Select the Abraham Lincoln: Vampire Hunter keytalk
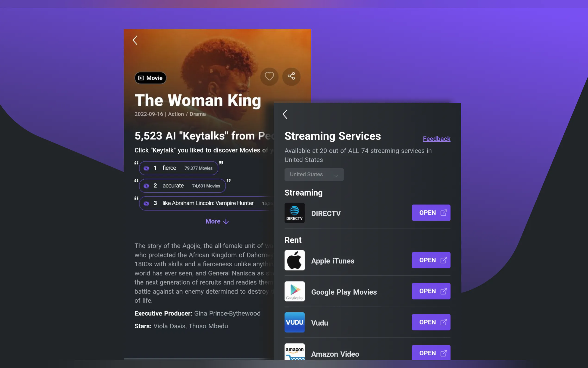588x368 pixels. pyautogui.click(x=207, y=203)
